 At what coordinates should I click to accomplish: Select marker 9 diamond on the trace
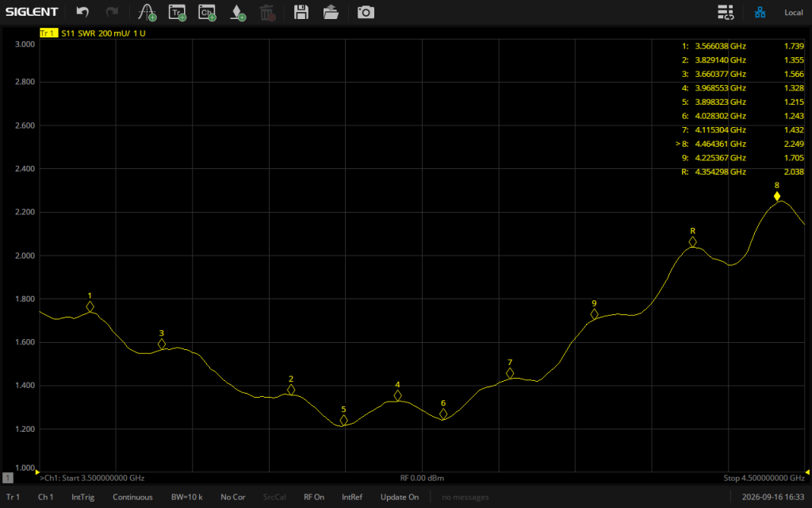[595, 314]
